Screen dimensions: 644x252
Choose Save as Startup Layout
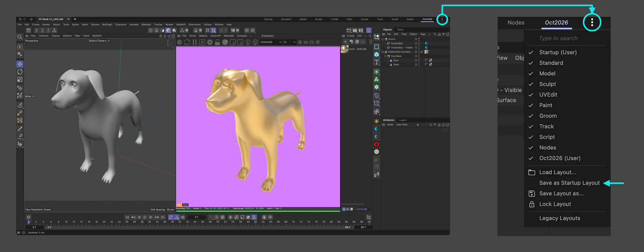coord(569,183)
